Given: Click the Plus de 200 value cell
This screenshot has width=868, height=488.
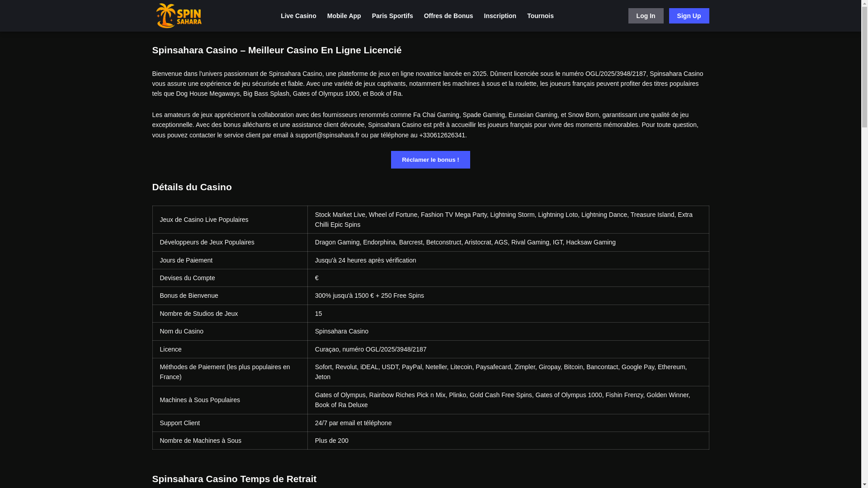Looking at the screenshot, I should point(508,441).
